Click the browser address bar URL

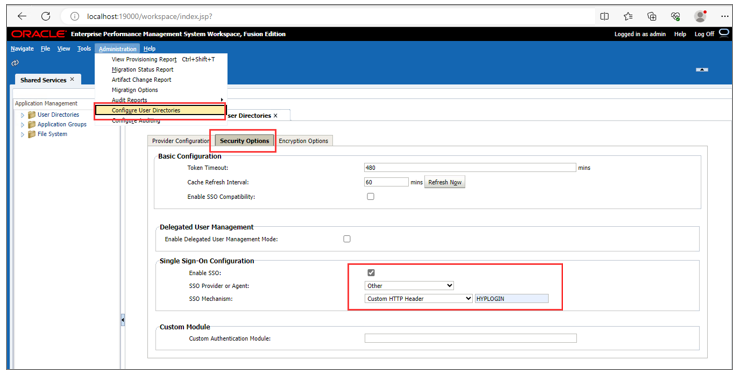150,16
